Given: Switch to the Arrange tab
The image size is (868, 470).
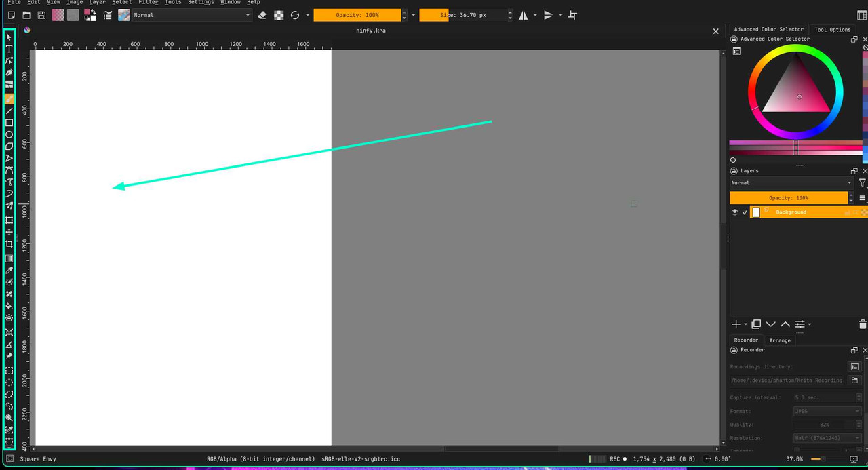Looking at the screenshot, I should [x=780, y=340].
